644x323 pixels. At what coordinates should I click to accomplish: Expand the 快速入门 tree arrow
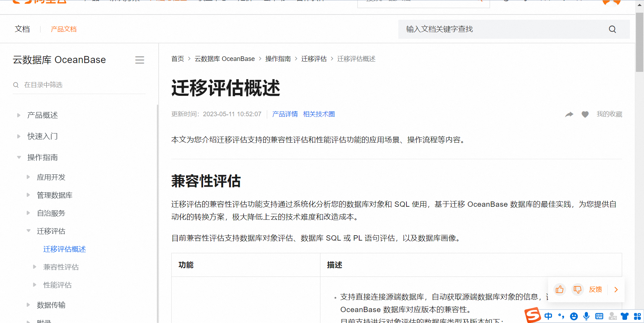pos(19,136)
